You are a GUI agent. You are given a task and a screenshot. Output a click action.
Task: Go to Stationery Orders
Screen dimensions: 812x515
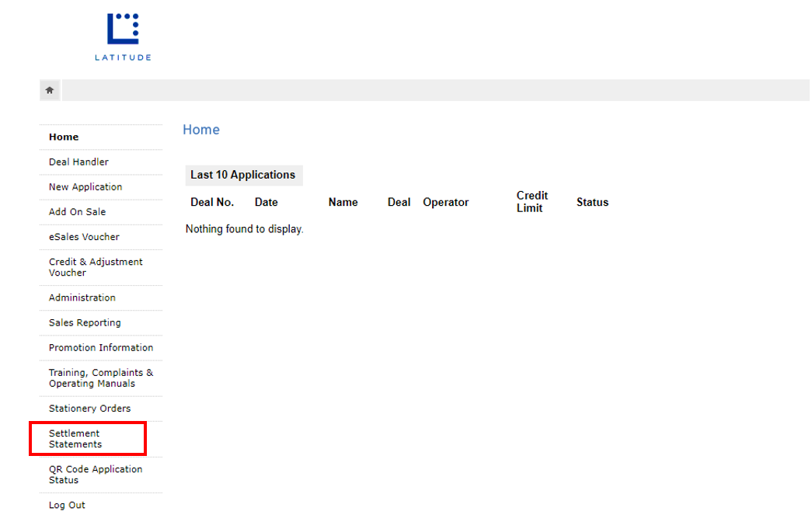click(89, 408)
